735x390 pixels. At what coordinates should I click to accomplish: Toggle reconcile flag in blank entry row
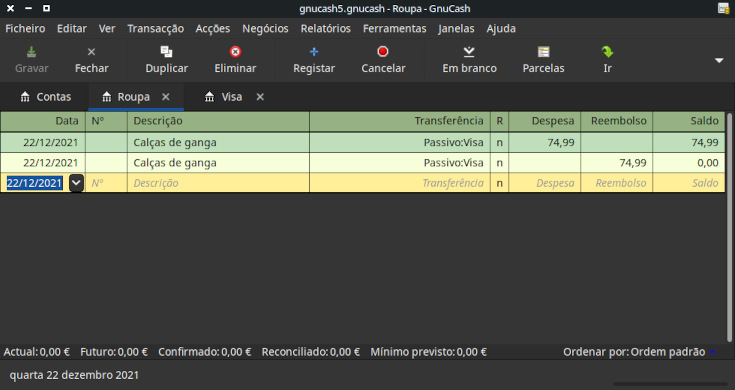coord(500,183)
